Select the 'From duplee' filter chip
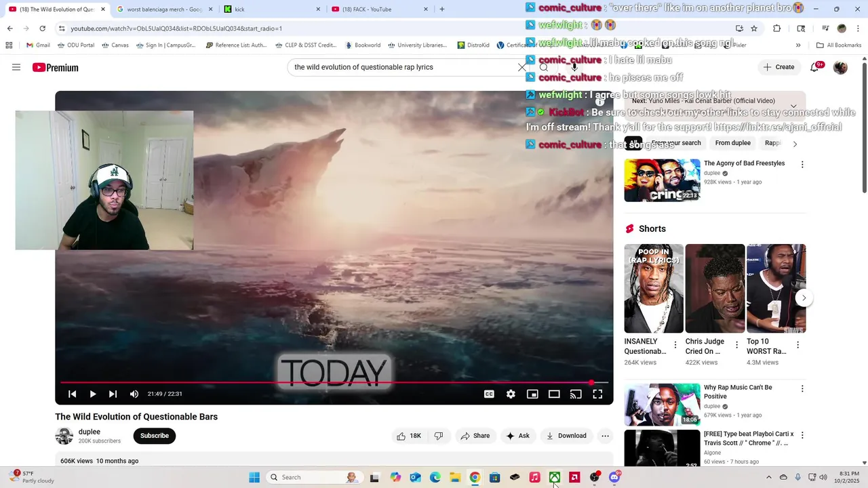The height and width of the screenshot is (488, 868). [x=732, y=143]
